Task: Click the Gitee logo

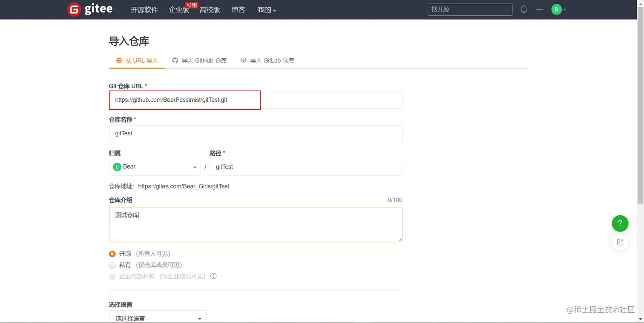Action: click(90, 9)
